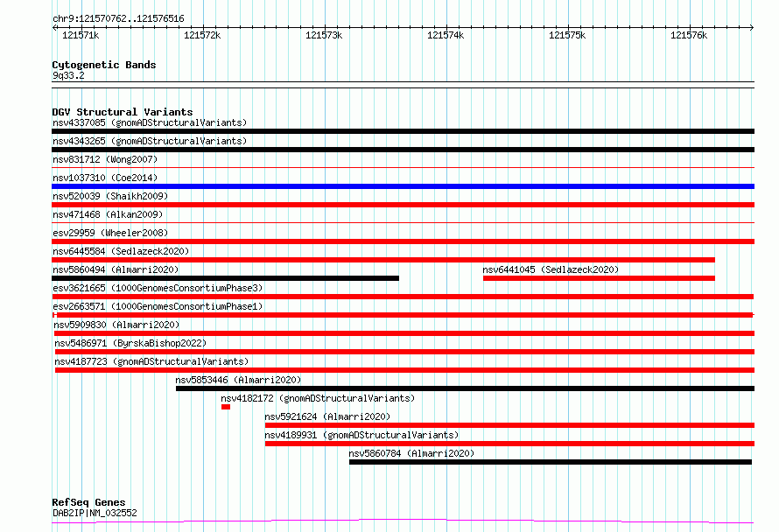
Task: Click nsv5909830 (Almarri2020) label
Action: pyautogui.click(x=116, y=325)
